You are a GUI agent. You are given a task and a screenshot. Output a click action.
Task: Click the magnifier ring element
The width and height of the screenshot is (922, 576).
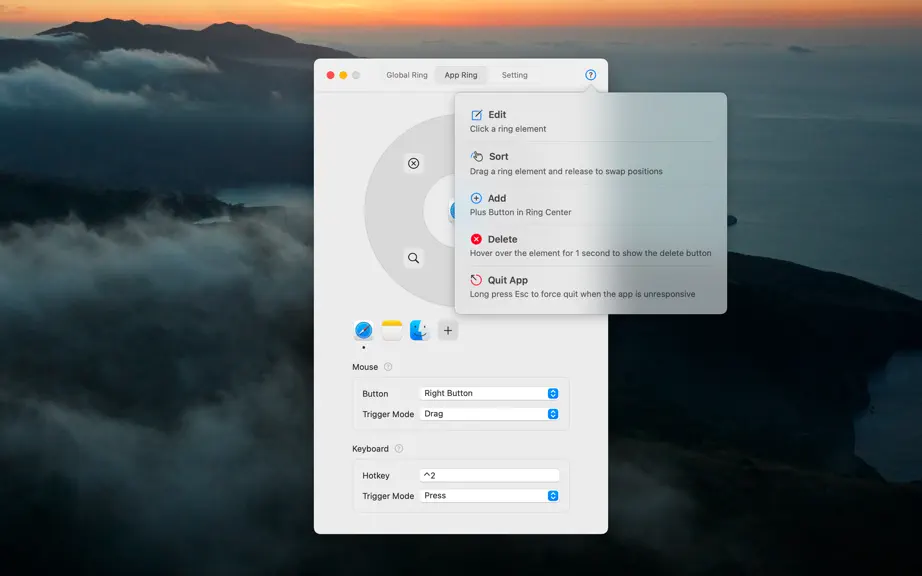(413, 258)
